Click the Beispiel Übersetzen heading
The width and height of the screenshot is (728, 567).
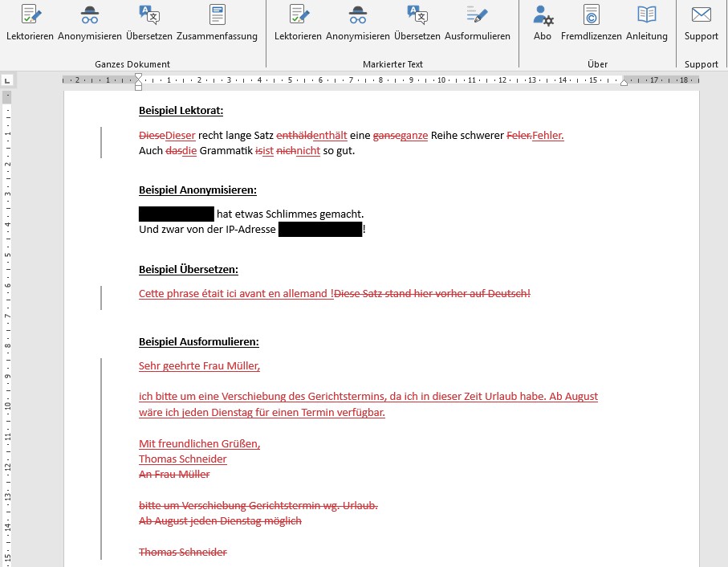(189, 269)
